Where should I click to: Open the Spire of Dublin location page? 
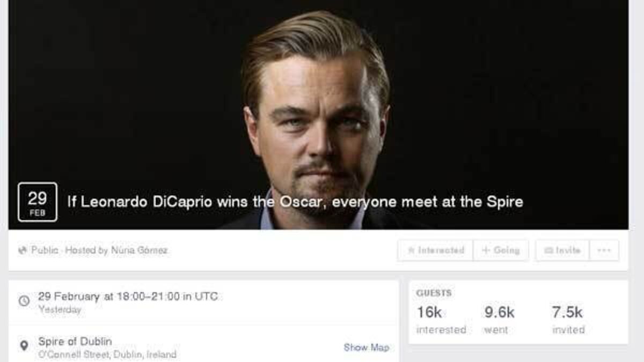pos(75,342)
